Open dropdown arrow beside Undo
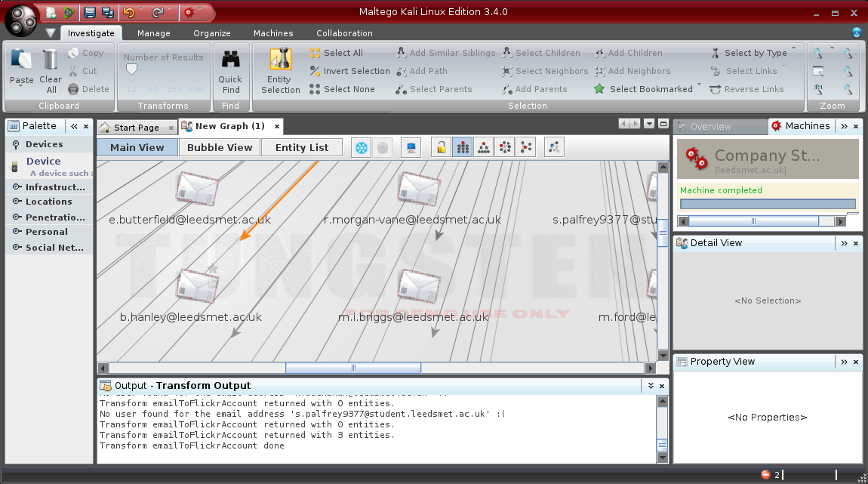This screenshot has height=484, width=868. pyautogui.click(x=141, y=9)
